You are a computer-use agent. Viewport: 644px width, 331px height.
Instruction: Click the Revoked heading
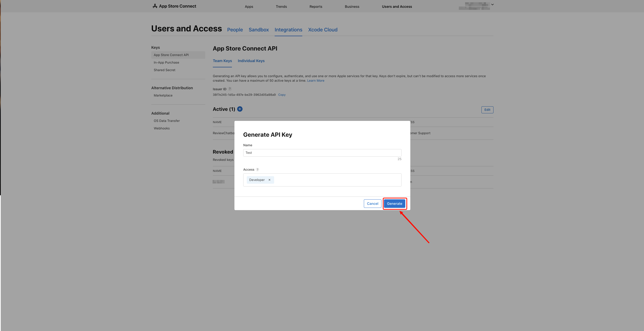click(x=223, y=152)
